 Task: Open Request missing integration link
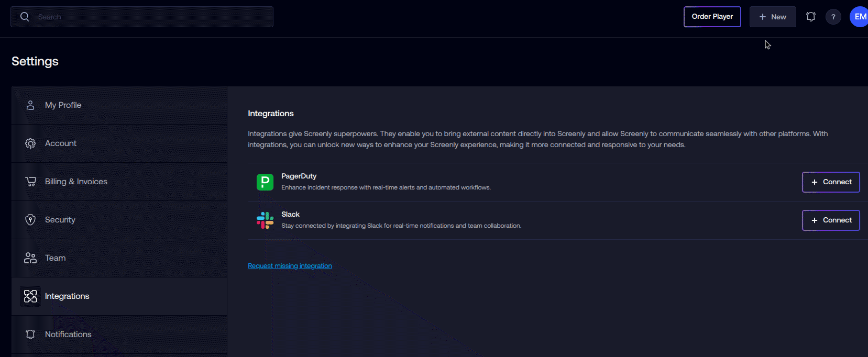coord(290,266)
